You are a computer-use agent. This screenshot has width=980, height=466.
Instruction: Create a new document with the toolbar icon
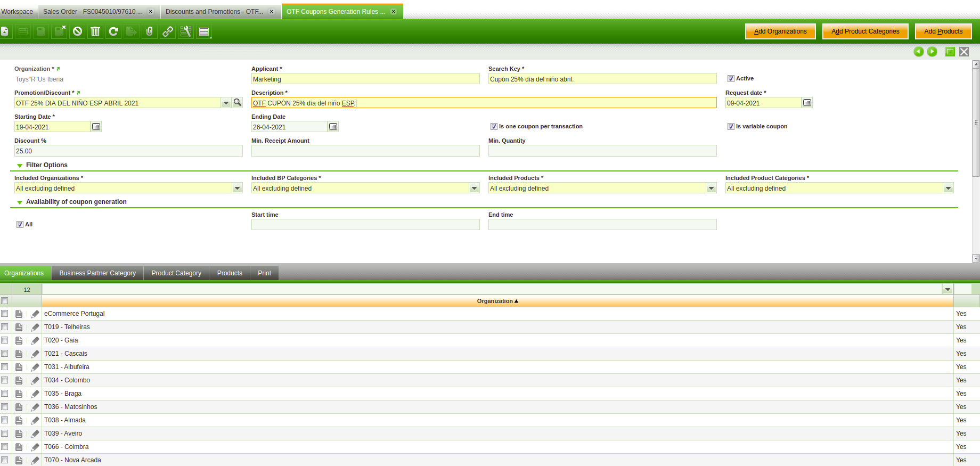point(4,32)
